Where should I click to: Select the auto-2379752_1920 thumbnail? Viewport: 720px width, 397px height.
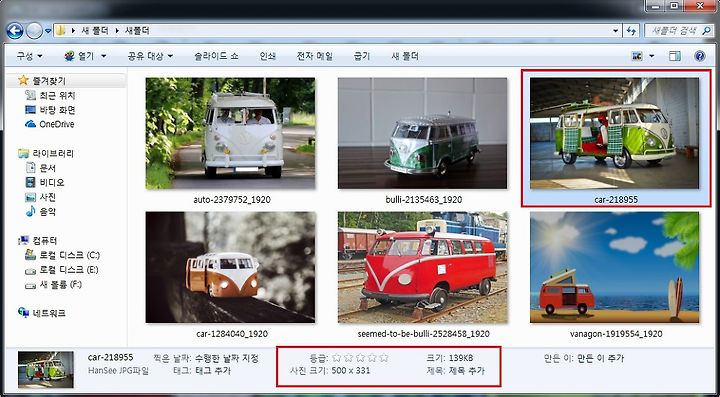(230, 134)
